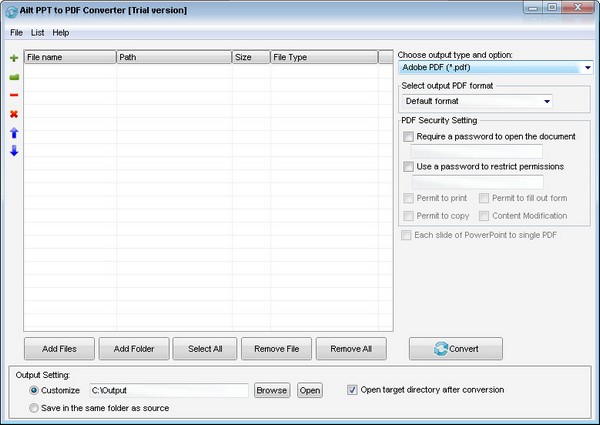Enable Require a password to open document

coord(408,137)
